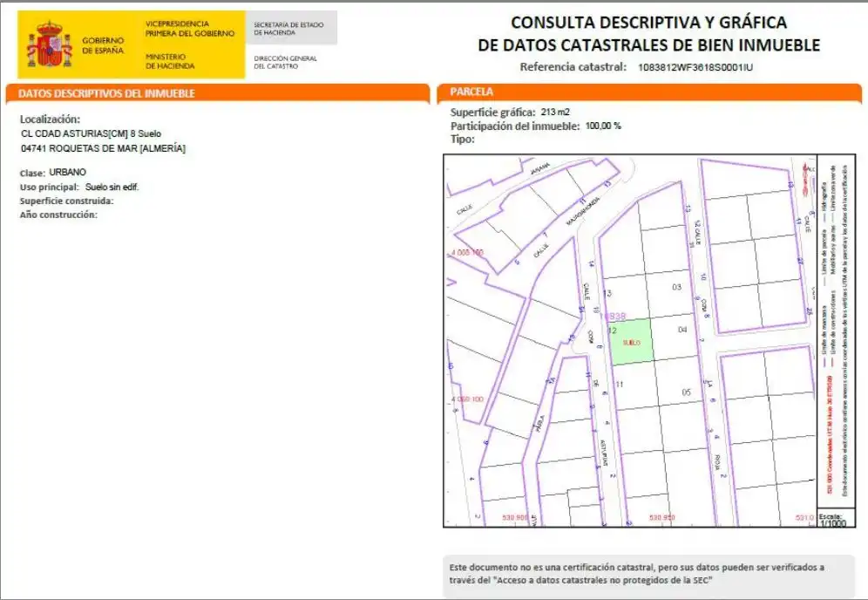Image resolution: width=868 pixels, height=600 pixels.
Task: Select the '100,00 %' participation value
Action: point(603,126)
